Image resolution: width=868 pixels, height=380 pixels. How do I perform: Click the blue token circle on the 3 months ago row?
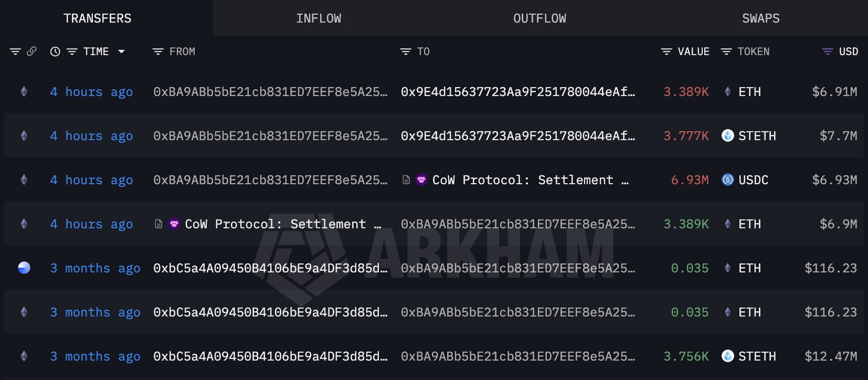[x=24, y=268]
